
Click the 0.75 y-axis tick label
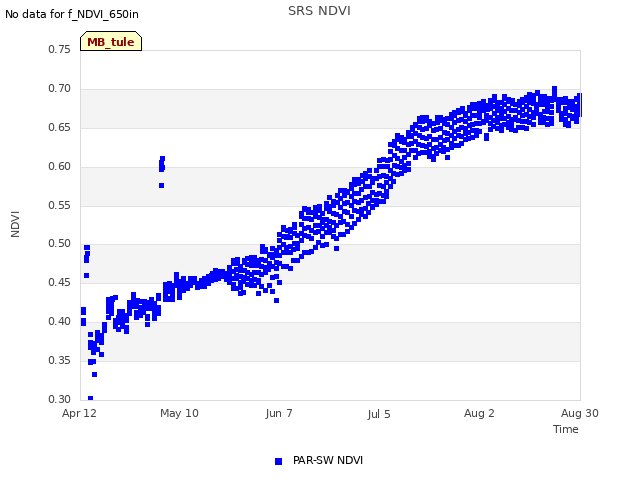(x=60, y=49)
